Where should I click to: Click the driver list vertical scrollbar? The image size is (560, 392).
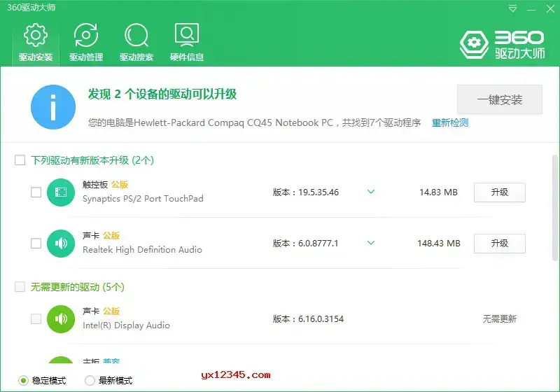554,208
